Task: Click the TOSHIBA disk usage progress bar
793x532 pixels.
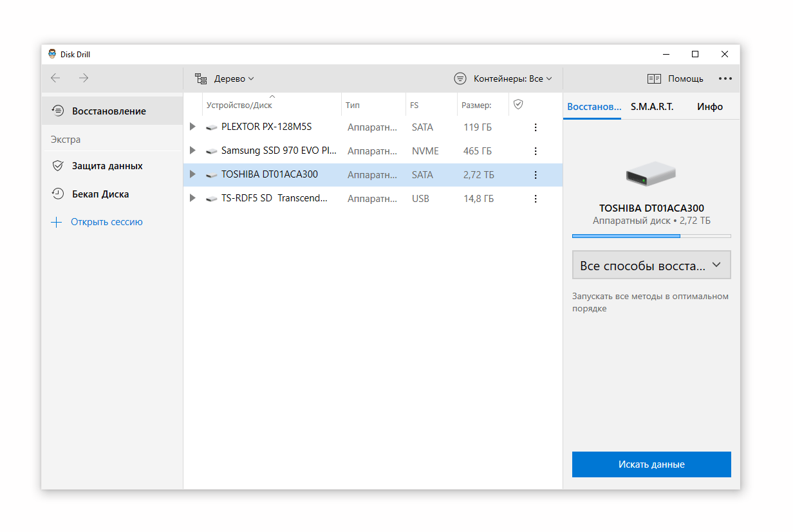Action: coord(651,236)
